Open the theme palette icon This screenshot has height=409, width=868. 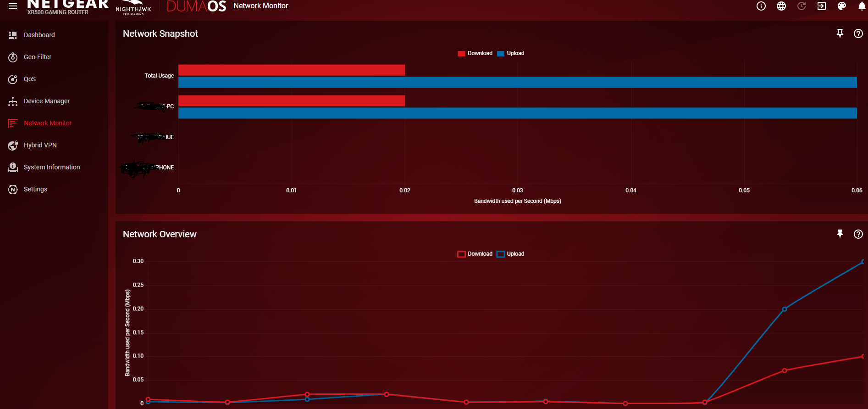(x=842, y=6)
